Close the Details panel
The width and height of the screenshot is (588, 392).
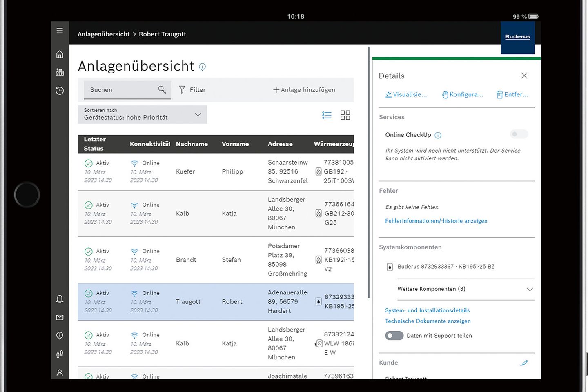pos(524,76)
